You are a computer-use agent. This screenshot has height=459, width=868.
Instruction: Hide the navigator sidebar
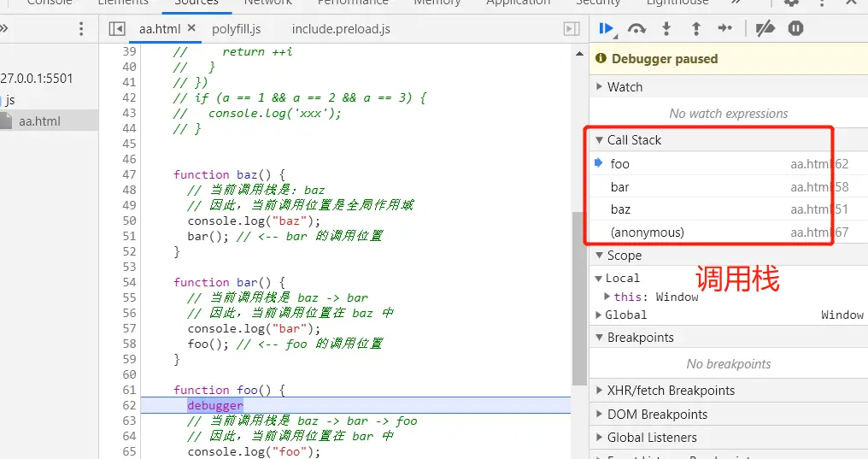pyautogui.click(x=117, y=29)
